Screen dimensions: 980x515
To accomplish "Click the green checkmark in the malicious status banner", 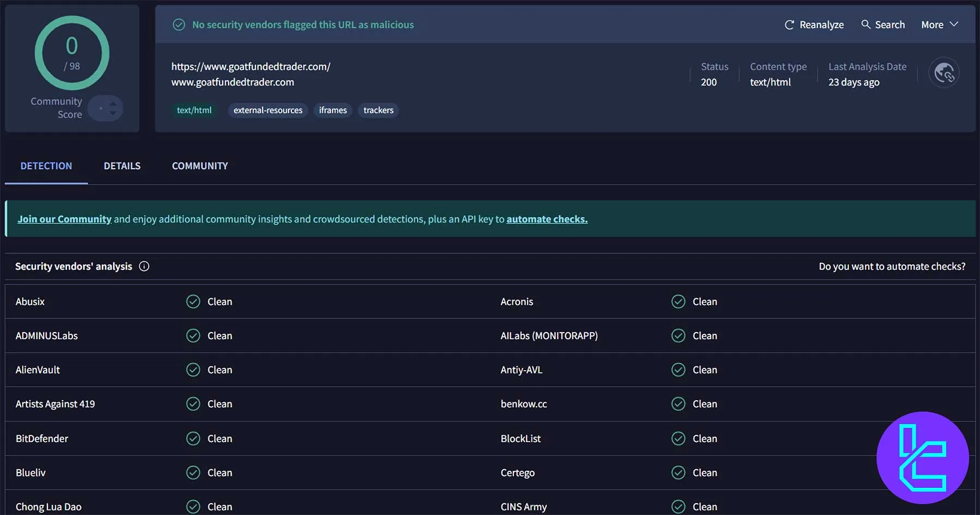I will [179, 24].
